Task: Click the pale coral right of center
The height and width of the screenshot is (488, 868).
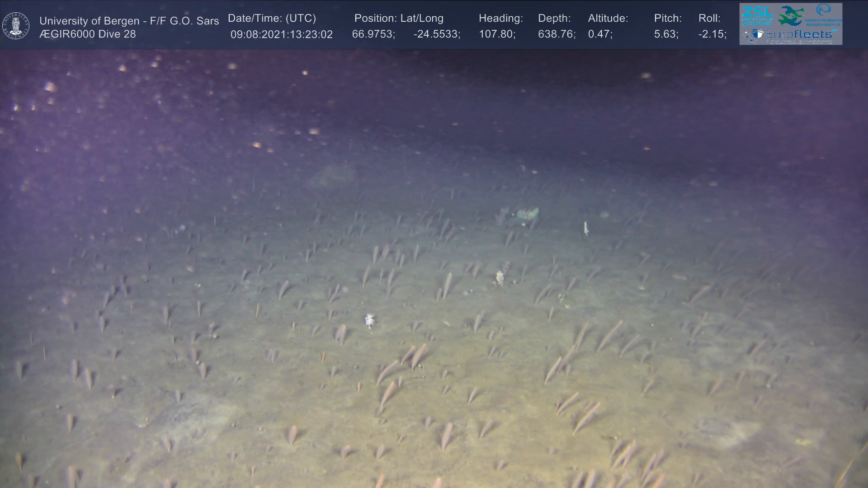Action: point(500,277)
